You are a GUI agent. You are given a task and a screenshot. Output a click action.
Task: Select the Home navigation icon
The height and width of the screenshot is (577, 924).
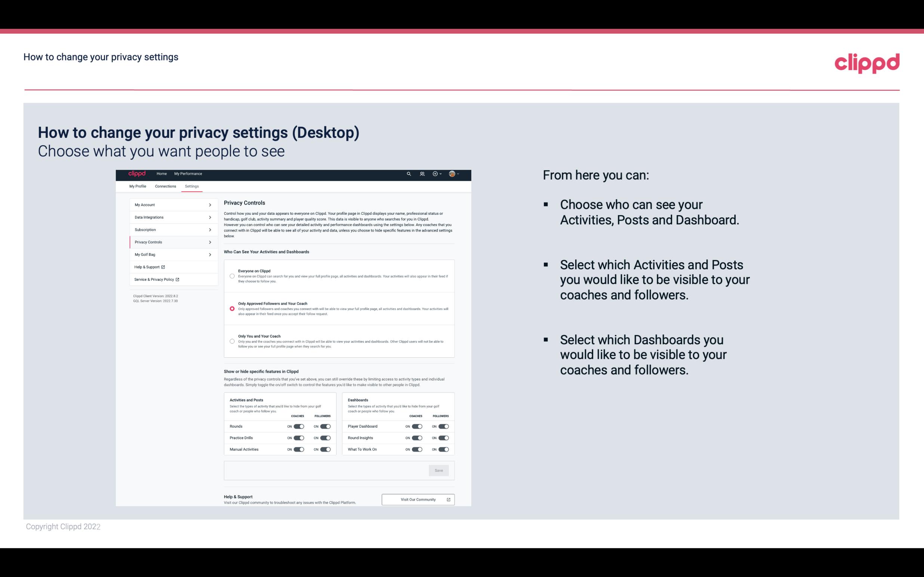tap(161, 174)
